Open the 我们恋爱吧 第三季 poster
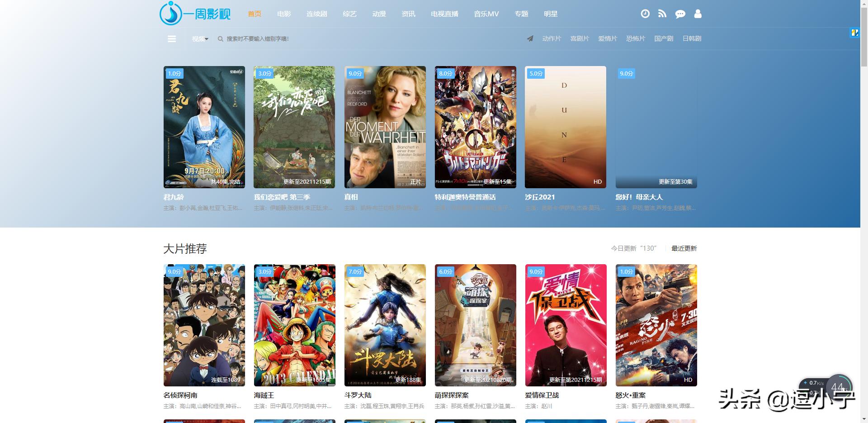Image resolution: width=868 pixels, height=423 pixels. point(294,127)
